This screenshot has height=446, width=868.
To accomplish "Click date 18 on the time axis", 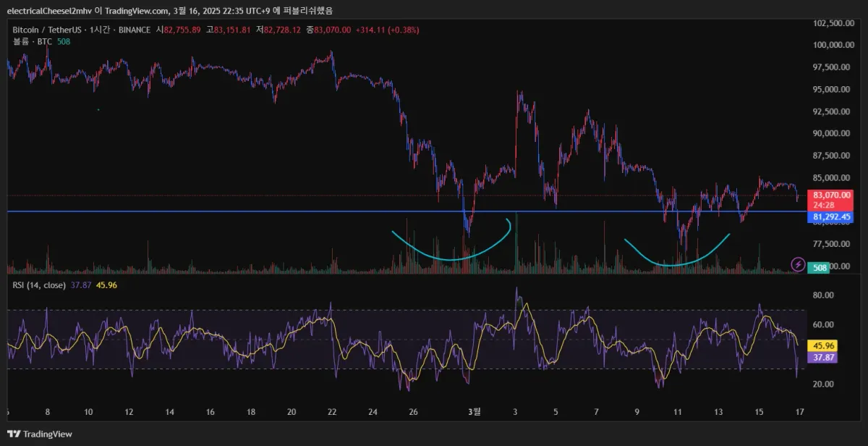I will 250,411.
